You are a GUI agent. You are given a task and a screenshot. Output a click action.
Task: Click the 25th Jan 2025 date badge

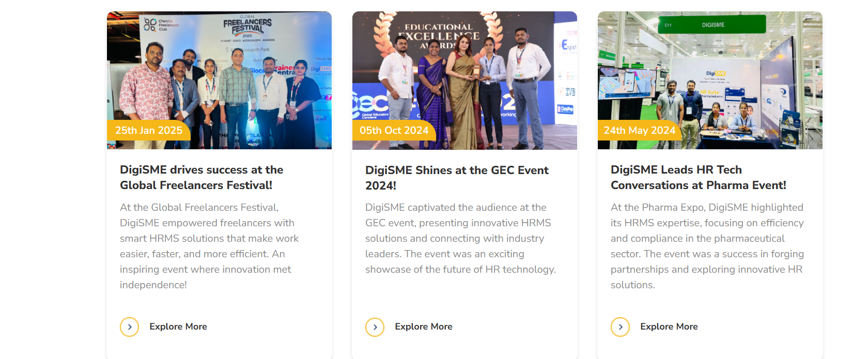[149, 131]
